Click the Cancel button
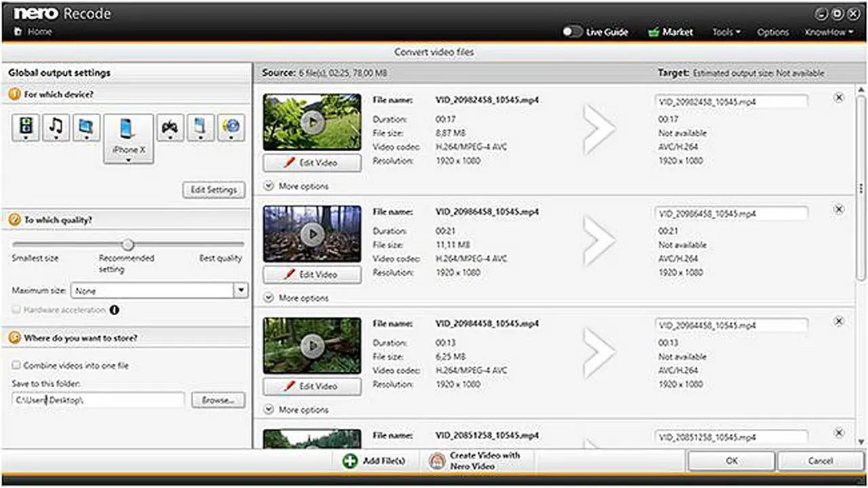The height and width of the screenshot is (488, 868). tap(821, 461)
